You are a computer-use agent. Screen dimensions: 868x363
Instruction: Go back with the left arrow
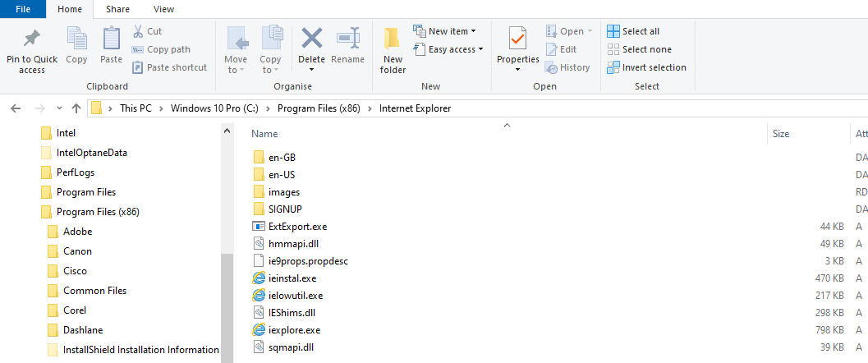(16, 108)
